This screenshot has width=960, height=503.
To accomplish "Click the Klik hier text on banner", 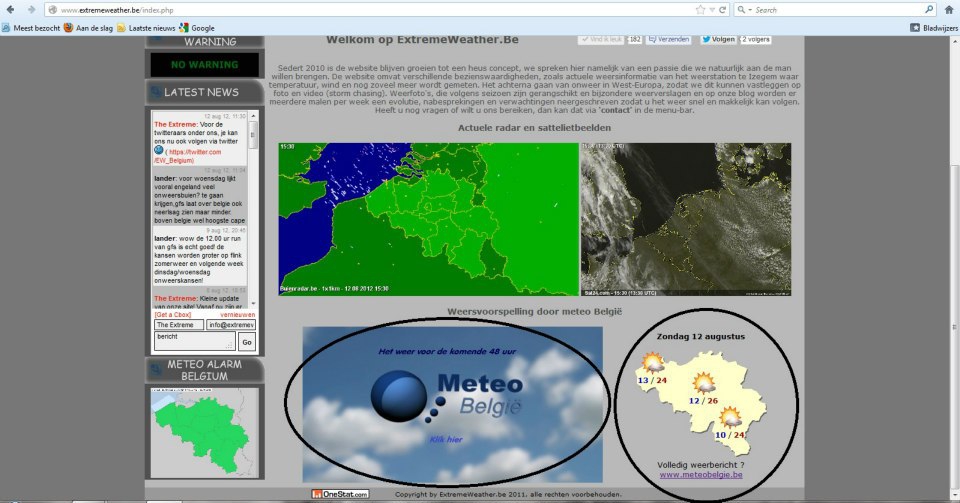I will click(x=446, y=439).
